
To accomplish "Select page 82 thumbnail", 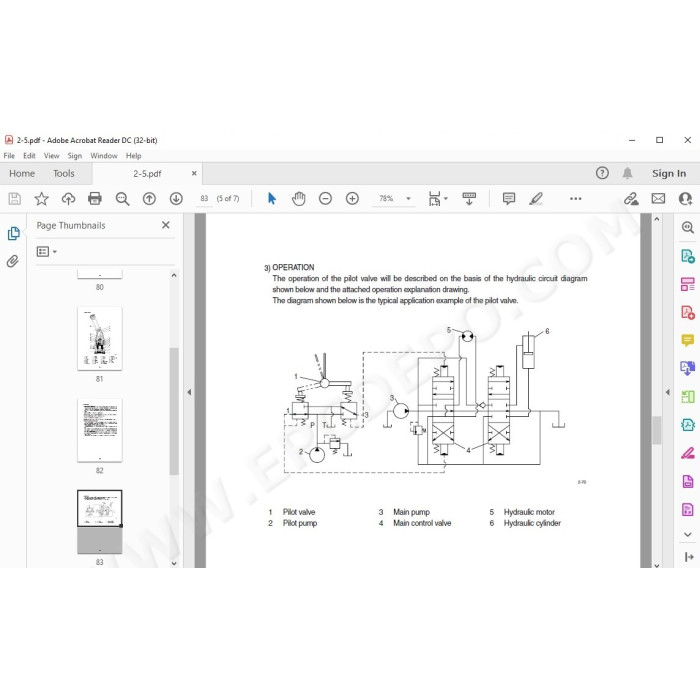I will [x=100, y=430].
